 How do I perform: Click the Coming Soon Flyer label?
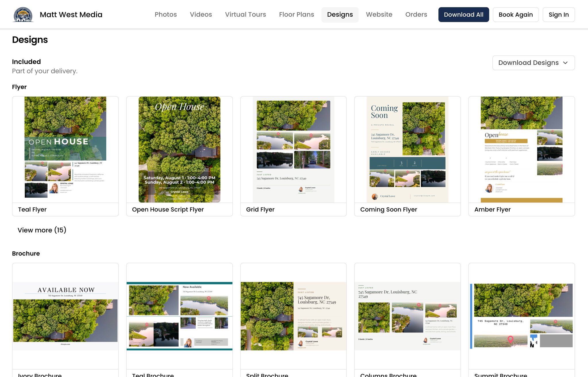(389, 209)
